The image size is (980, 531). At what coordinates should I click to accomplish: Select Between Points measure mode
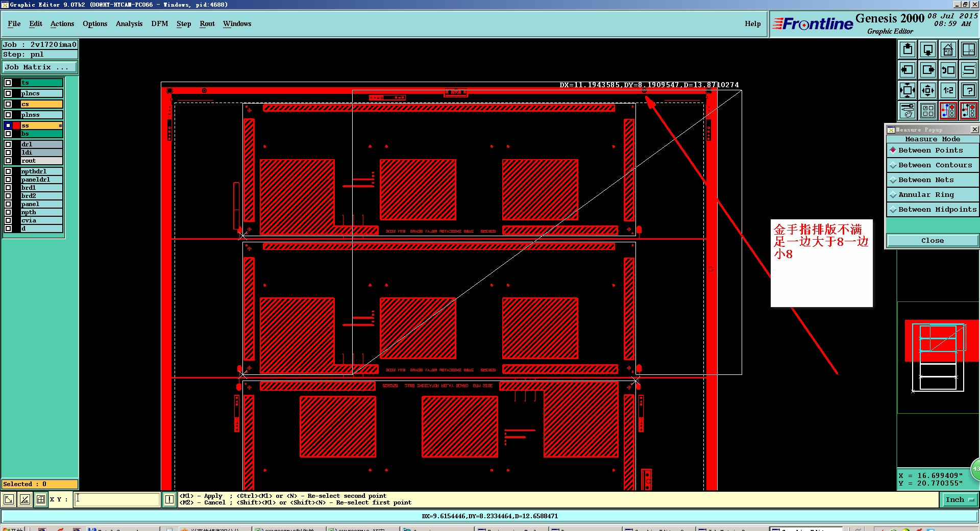click(933, 150)
